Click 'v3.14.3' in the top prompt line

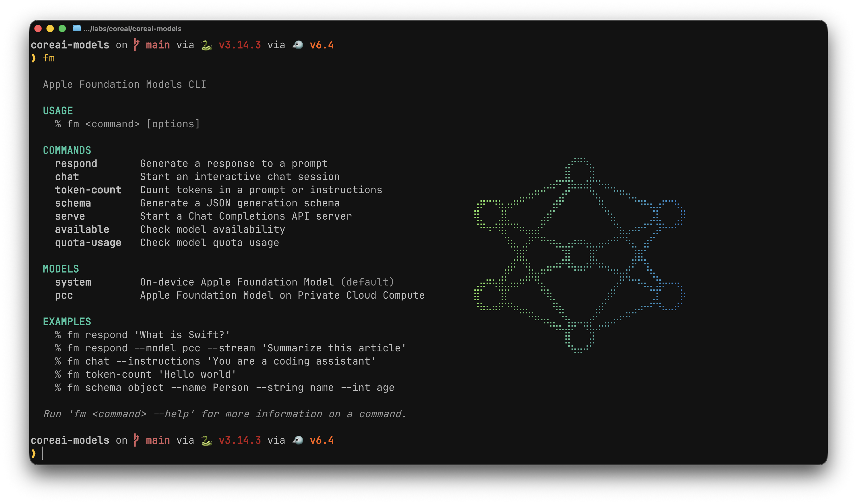240,45
